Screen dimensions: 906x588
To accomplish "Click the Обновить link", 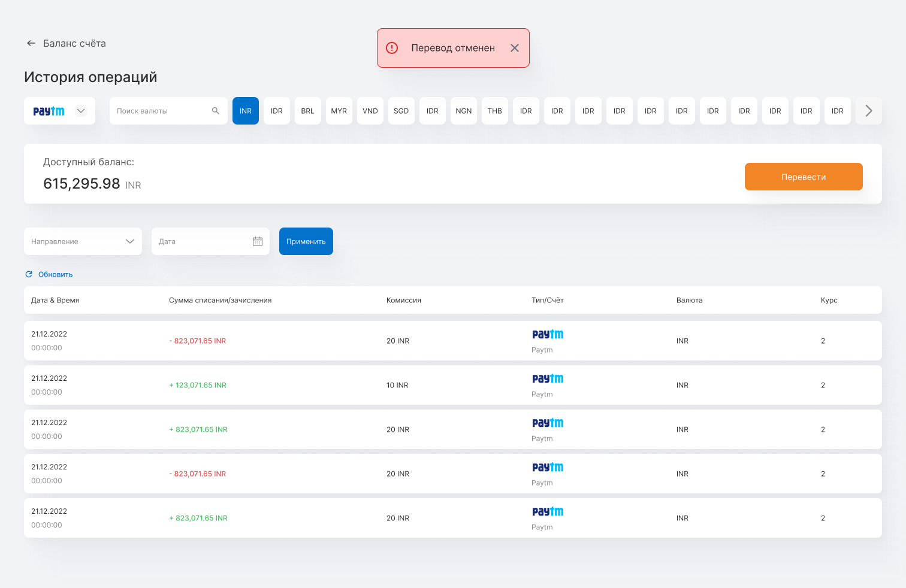I will point(56,274).
